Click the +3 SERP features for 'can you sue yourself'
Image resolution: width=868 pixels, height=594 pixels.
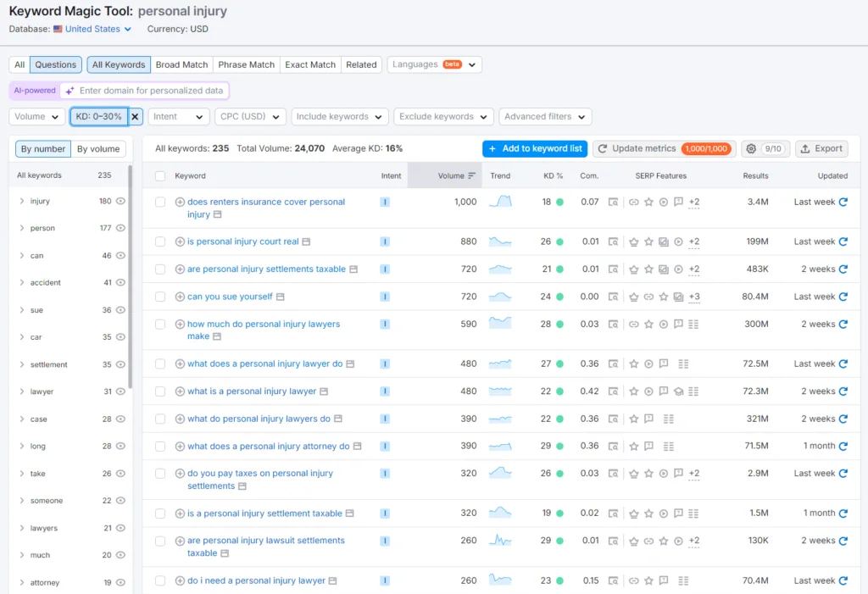click(x=694, y=297)
